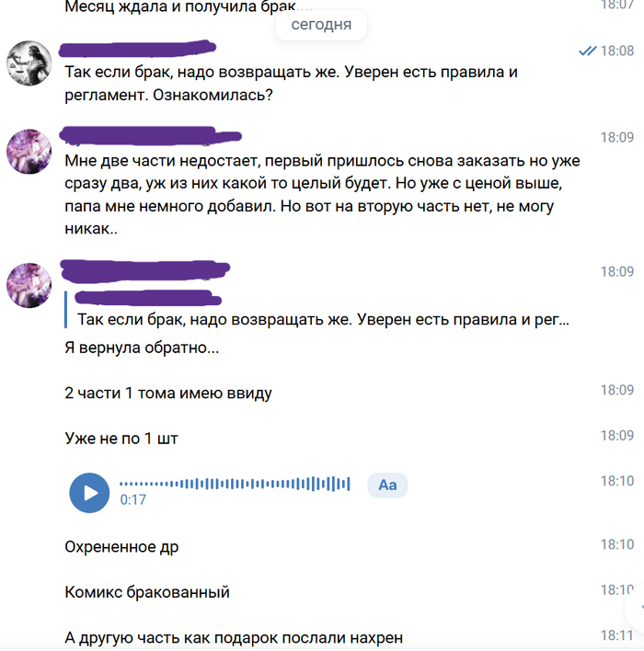The width and height of the screenshot is (644, 651).
Task: Select the message 'Я вернула обратно...'
Action: click(x=142, y=348)
